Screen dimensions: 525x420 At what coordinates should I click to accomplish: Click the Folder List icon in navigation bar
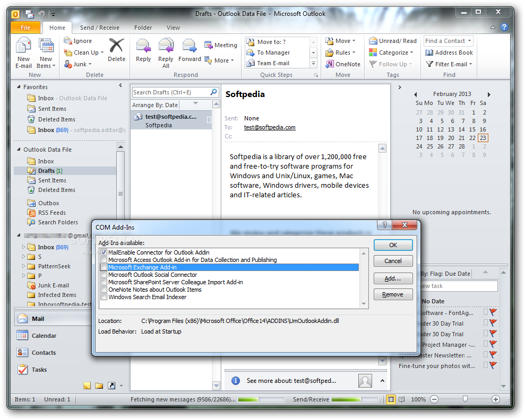tap(99, 386)
